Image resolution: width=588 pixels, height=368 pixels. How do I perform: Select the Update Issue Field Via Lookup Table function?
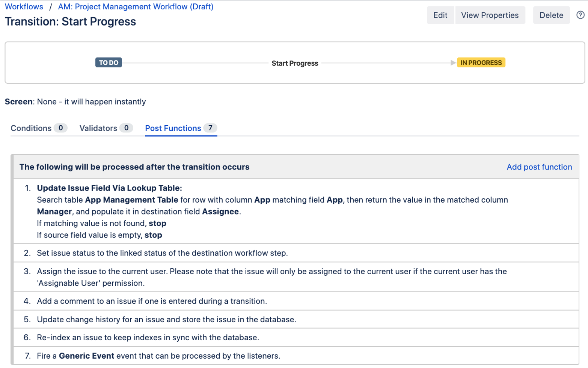(x=109, y=188)
